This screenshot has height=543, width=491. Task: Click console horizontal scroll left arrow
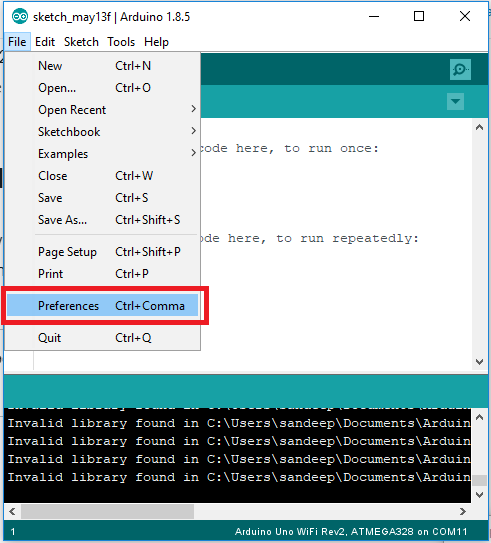click(12, 511)
